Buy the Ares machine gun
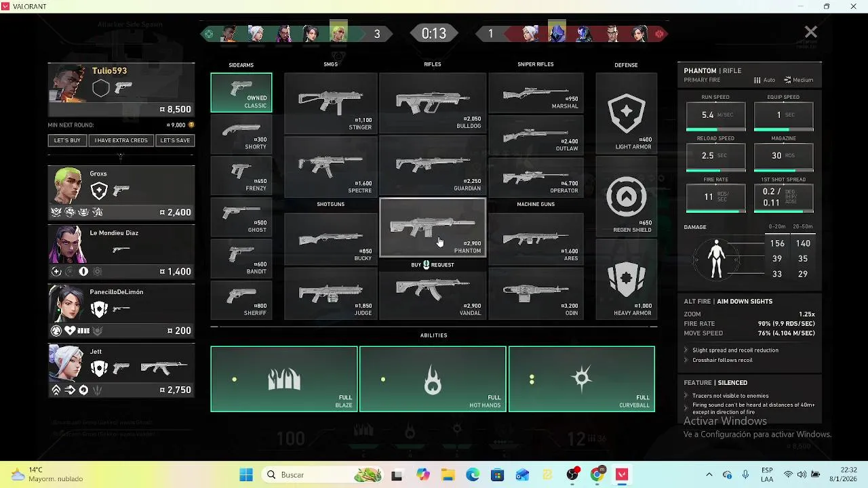Screen dimensions: 868x488 536,238
